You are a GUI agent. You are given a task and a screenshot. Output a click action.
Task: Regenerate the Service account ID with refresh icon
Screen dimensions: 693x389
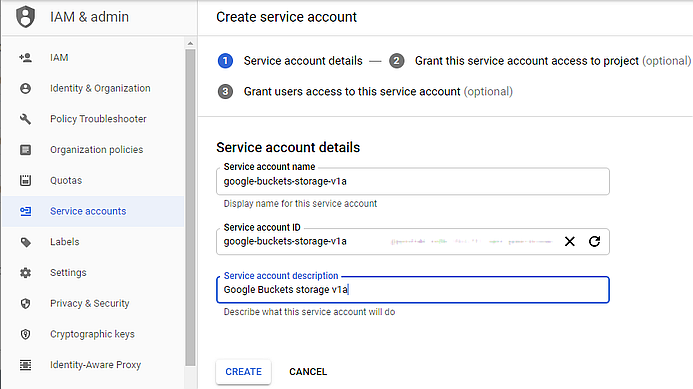click(594, 241)
